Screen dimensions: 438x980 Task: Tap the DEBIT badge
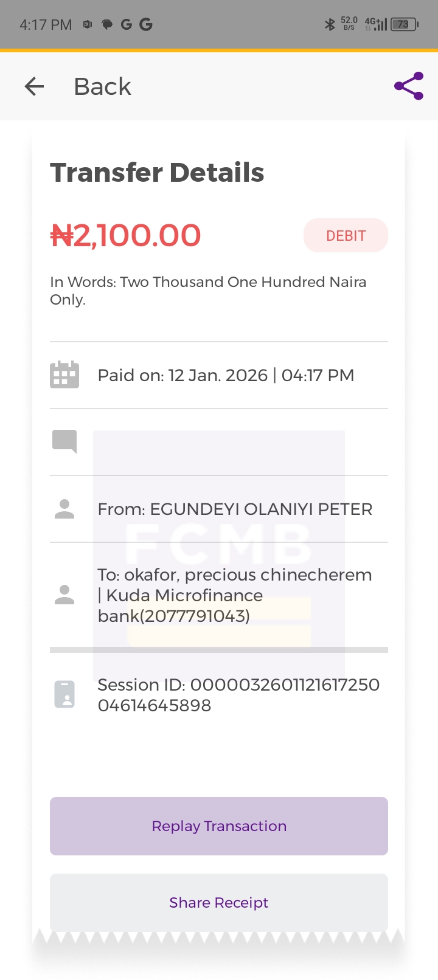pyautogui.click(x=346, y=235)
